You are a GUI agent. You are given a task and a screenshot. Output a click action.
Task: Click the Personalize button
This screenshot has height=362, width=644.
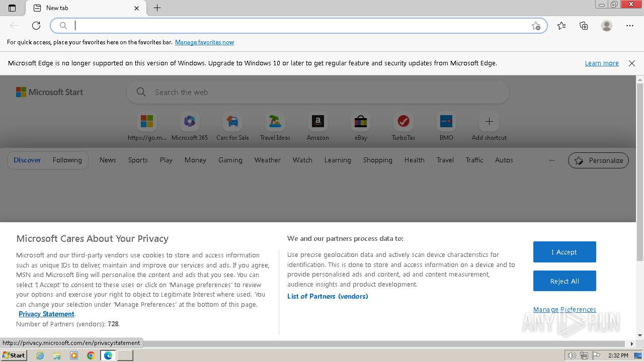598,160
